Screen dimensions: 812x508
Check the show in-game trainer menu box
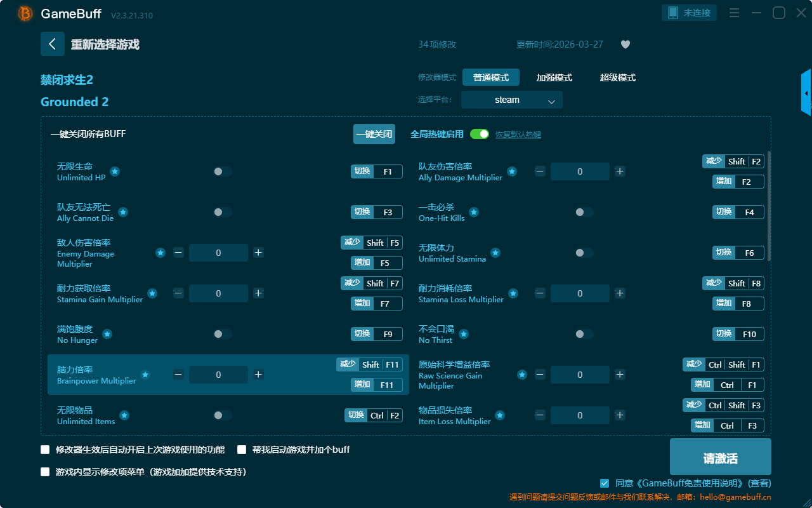point(45,472)
